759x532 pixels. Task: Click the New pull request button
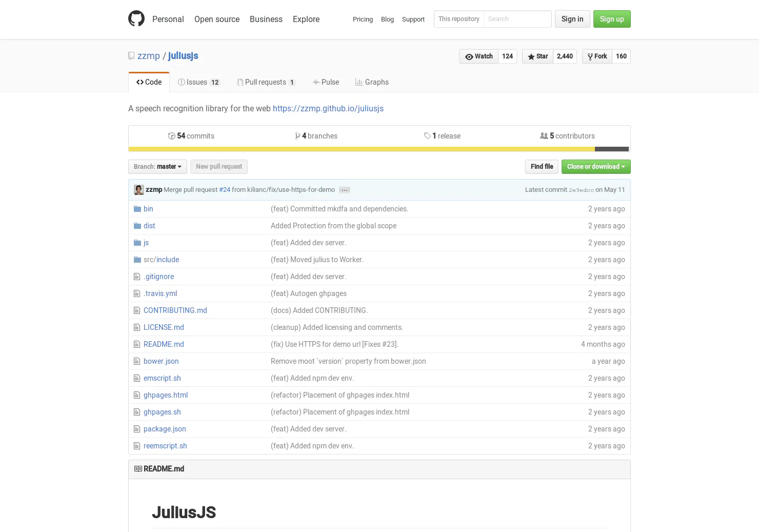(x=219, y=167)
